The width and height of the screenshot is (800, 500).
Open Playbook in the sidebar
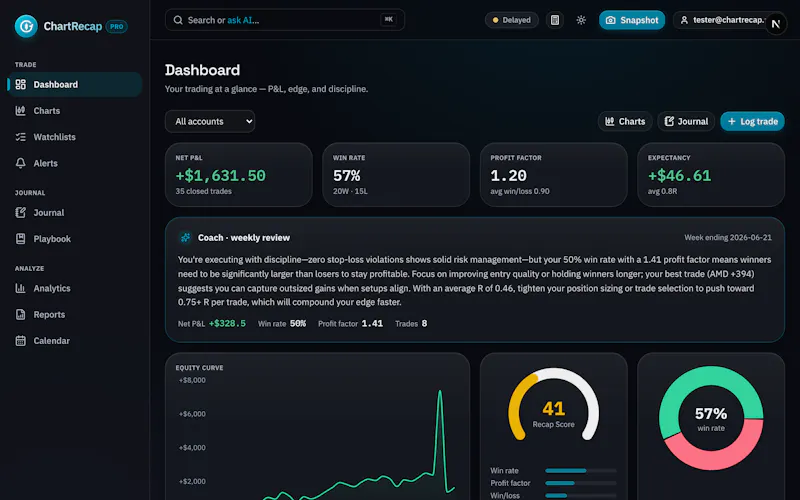[x=74, y=239]
